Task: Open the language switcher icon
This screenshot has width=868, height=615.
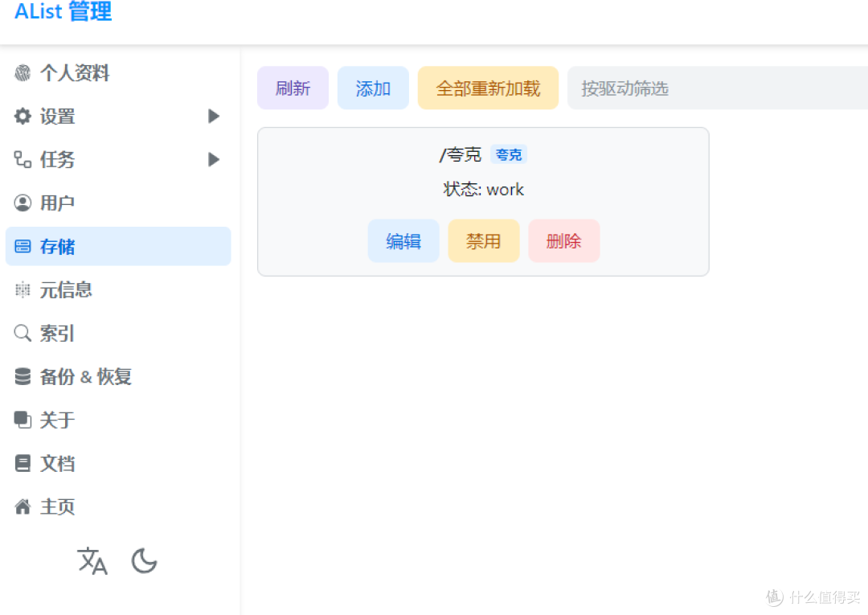Action: tap(92, 561)
